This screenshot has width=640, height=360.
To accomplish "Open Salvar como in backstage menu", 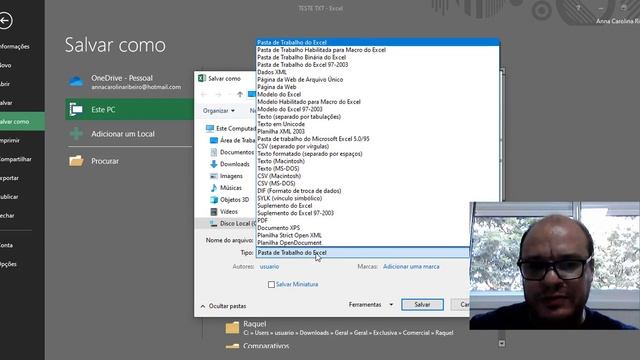I will coord(22,122).
